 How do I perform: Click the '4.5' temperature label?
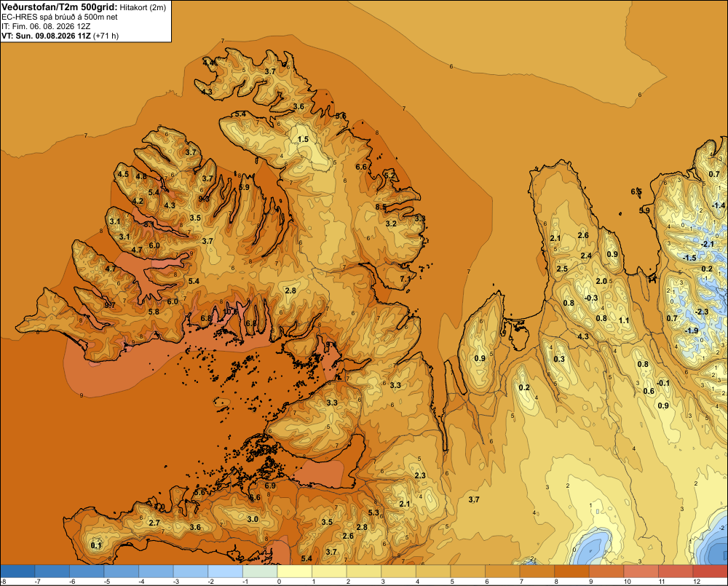click(x=123, y=174)
